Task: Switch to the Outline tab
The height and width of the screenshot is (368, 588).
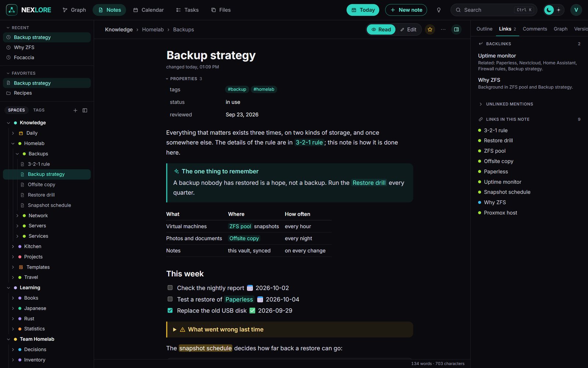Action: 484,29
